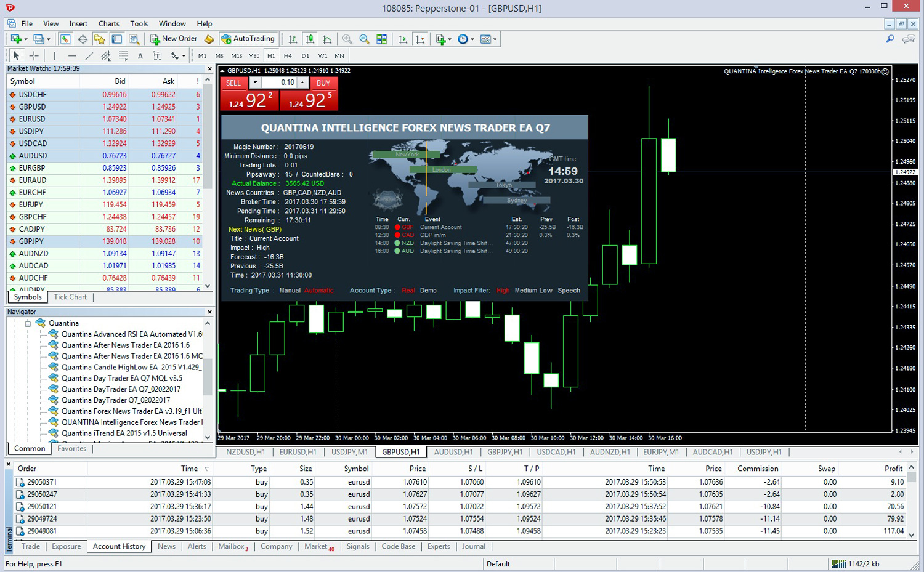Zoom in on the chart
This screenshot has width=924, height=572.
(347, 39)
